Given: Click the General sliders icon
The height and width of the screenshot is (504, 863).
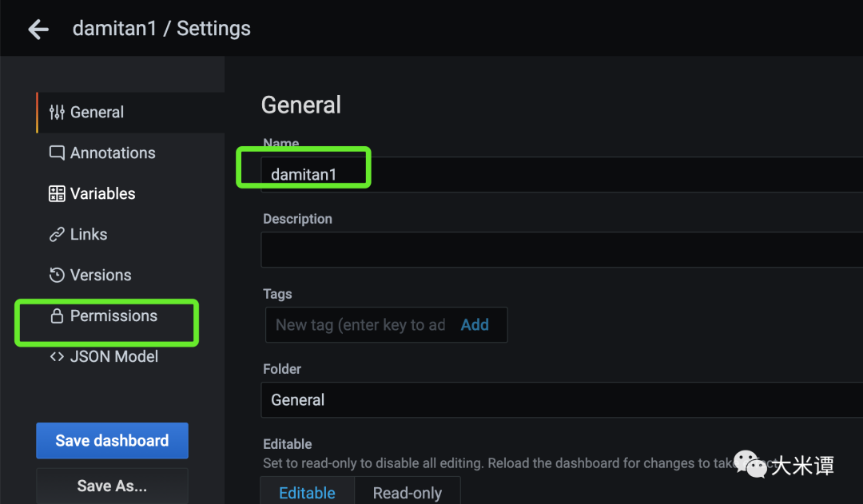Looking at the screenshot, I should 57,113.
